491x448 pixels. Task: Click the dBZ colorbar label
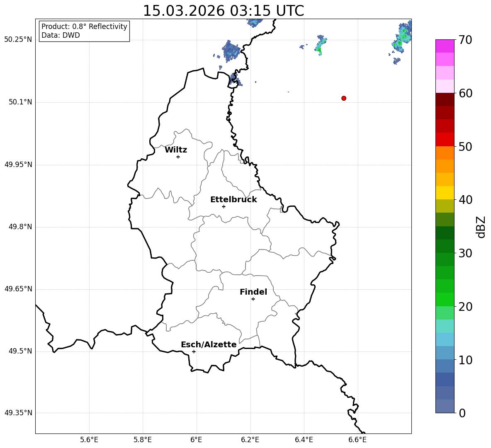[480, 227]
